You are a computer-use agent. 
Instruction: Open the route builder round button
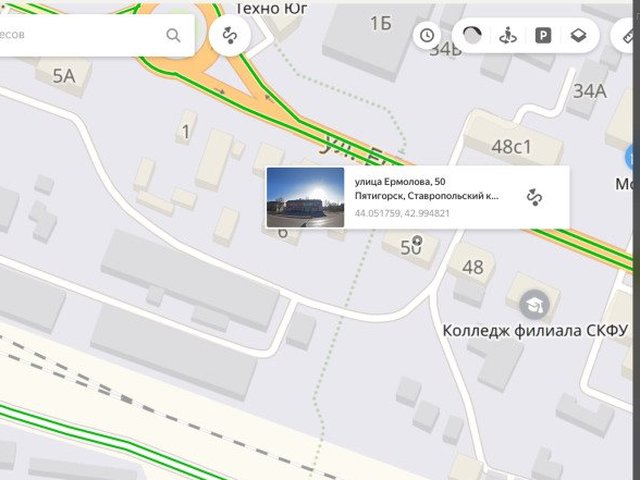[230, 35]
